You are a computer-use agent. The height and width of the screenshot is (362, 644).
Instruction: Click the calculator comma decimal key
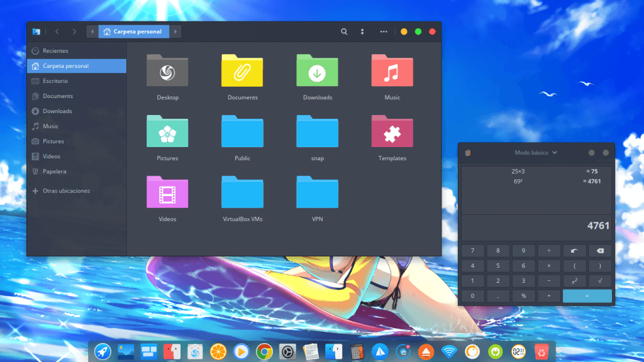498,296
